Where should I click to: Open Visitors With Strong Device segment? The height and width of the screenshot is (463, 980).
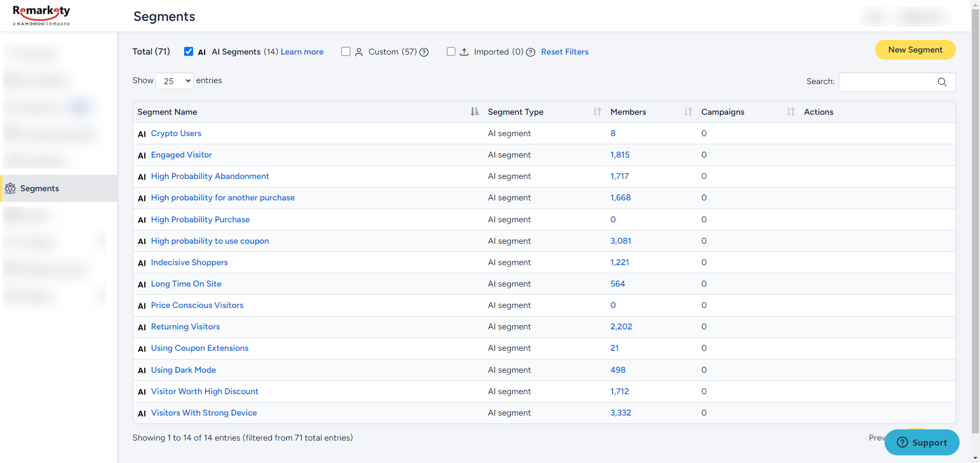(x=204, y=413)
